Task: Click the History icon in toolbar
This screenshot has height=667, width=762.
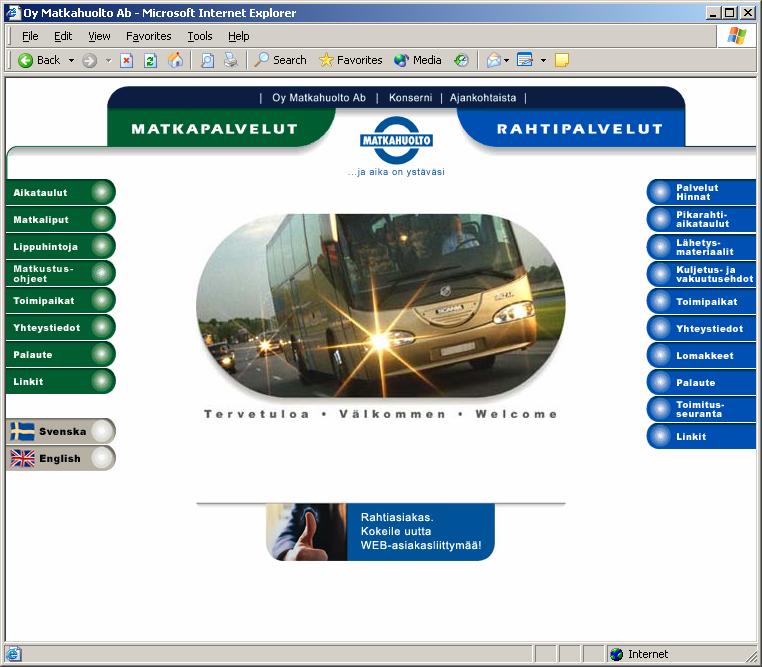Action: click(461, 60)
